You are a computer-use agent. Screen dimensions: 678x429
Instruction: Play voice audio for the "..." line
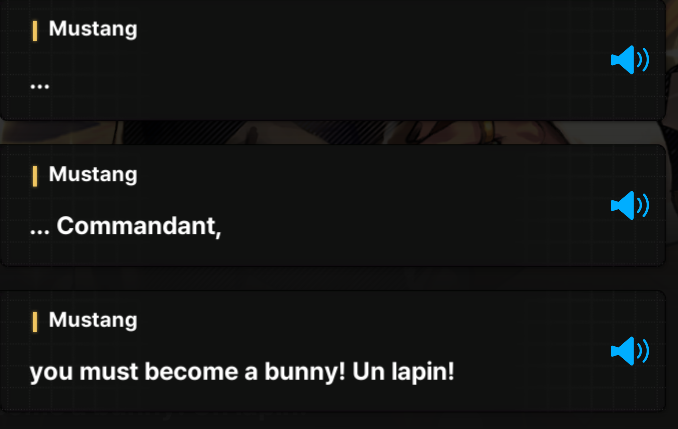click(630, 60)
